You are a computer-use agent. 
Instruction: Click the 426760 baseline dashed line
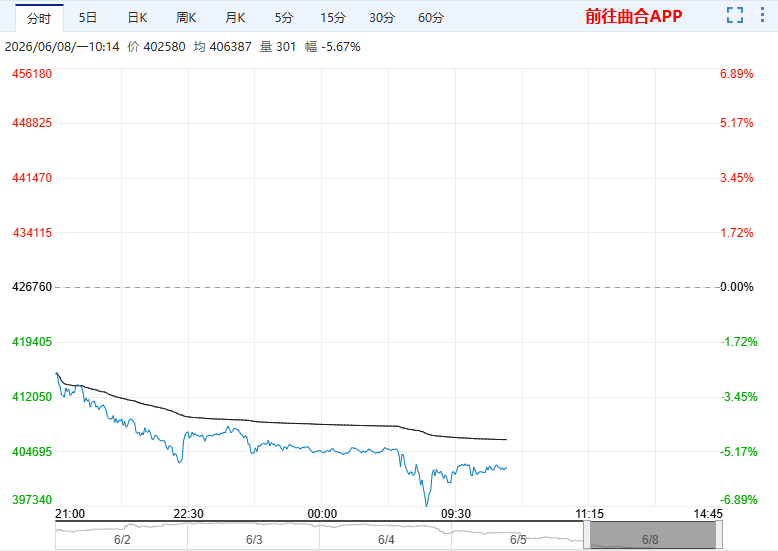(387, 287)
